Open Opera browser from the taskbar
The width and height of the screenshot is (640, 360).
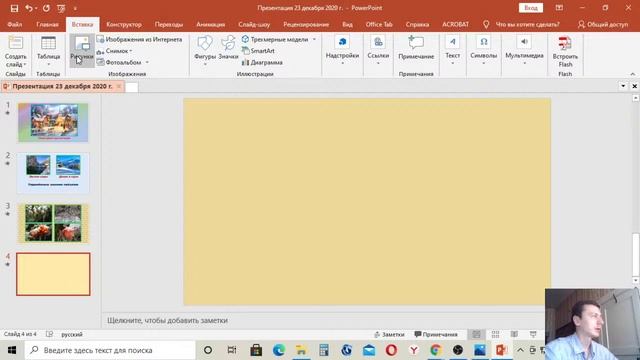click(391, 350)
